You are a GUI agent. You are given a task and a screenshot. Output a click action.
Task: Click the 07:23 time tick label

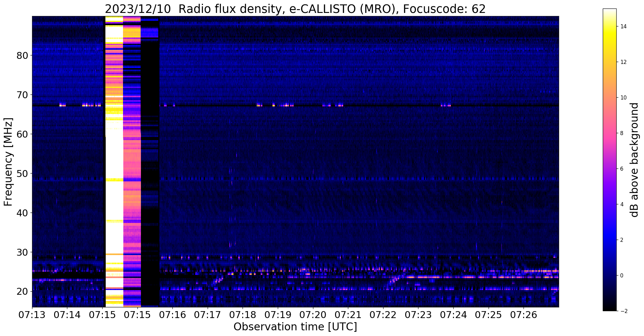click(x=418, y=315)
